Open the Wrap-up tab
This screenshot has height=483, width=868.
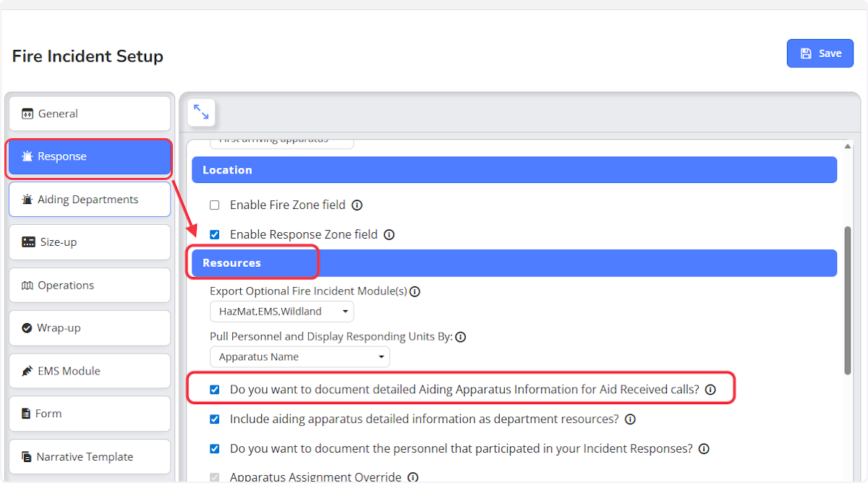(x=90, y=328)
